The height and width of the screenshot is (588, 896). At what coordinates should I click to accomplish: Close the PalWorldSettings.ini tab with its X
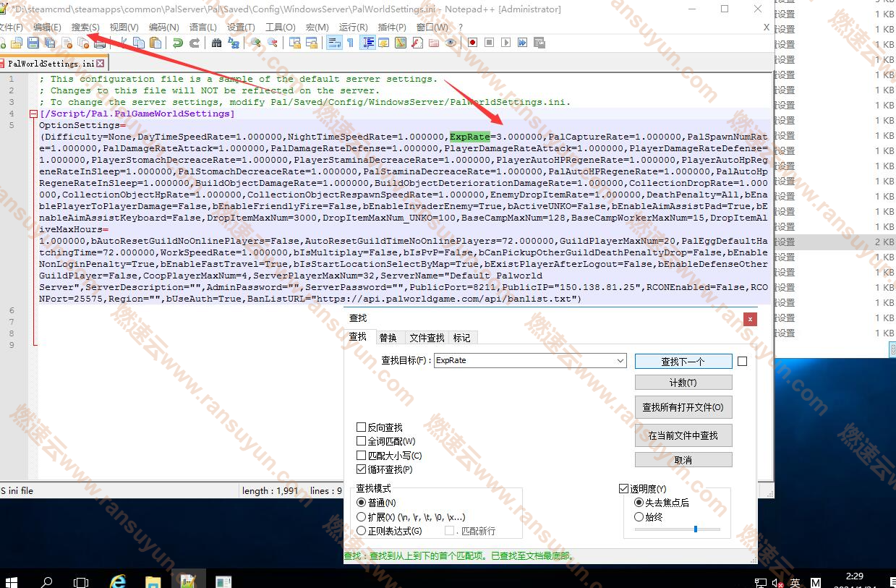point(100,64)
